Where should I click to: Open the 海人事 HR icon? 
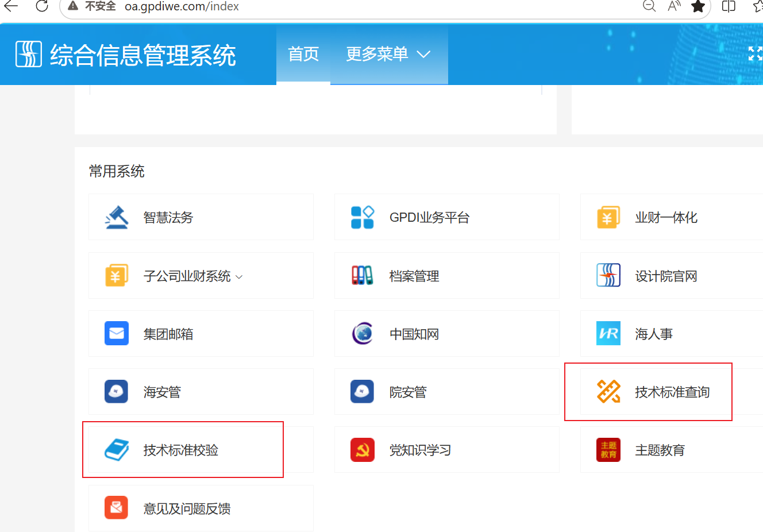click(x=608, y=334)
